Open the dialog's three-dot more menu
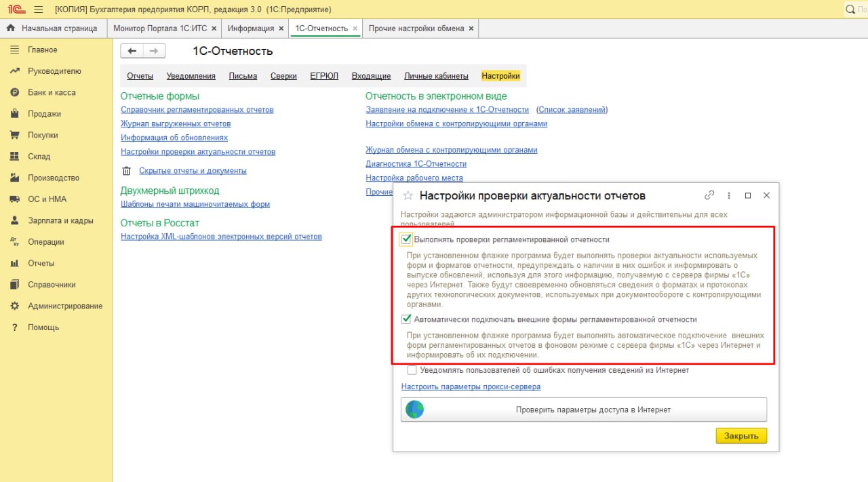Viewport: 868px width, 482px height. coord(729,195)
